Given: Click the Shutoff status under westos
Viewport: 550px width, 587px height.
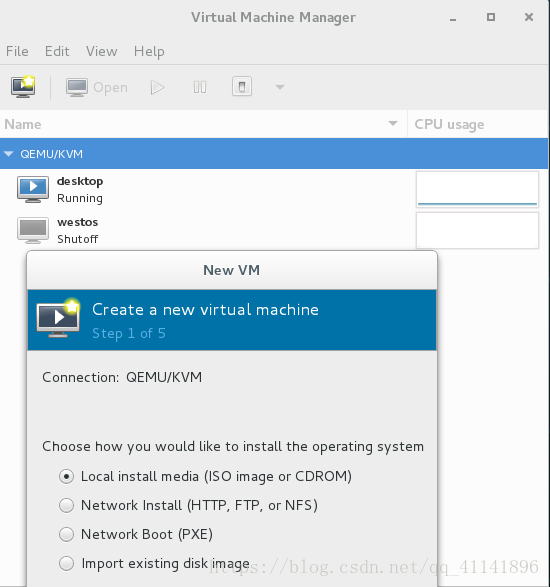Looking at the screenshot, I should click(78, 239).
